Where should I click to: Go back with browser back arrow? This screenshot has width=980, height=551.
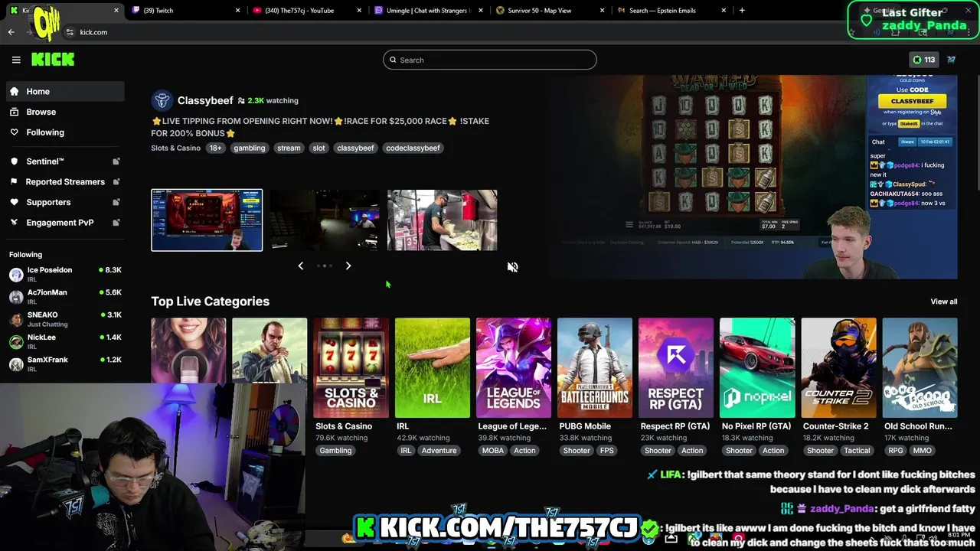11,32
